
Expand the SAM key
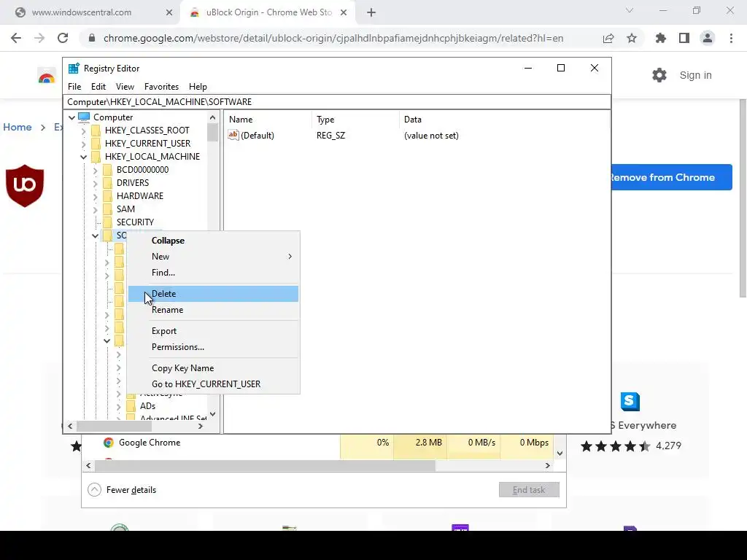click(96, 209)
